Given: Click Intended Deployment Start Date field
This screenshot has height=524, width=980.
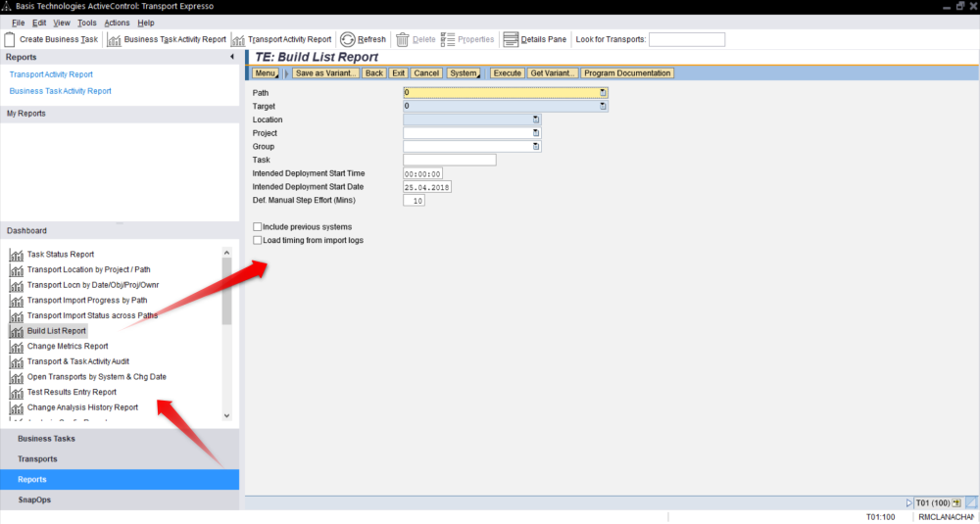Looking at the screenshot, I should click(x=427, y=187).
